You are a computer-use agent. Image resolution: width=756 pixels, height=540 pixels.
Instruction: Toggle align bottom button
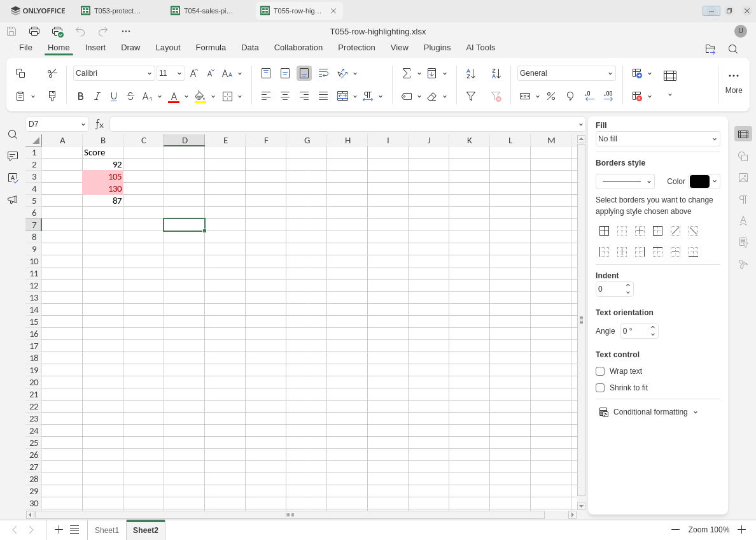304,73
